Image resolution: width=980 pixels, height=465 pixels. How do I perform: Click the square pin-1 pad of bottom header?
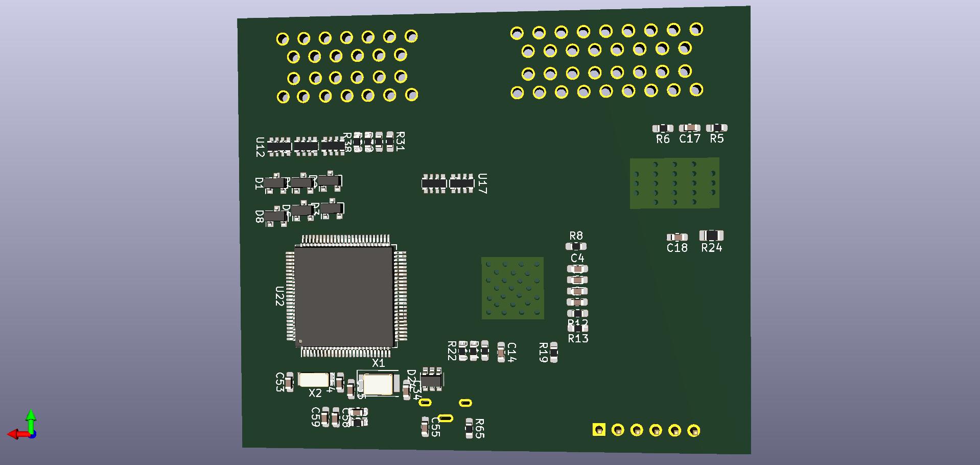click(x=599, y=429)
